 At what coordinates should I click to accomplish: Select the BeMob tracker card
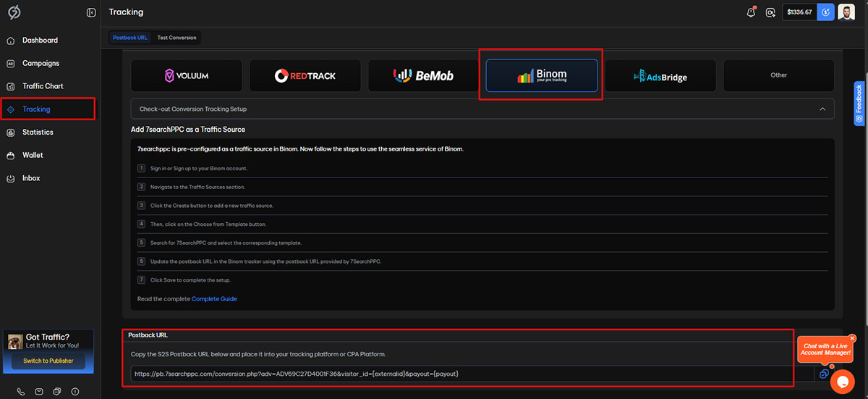(423, 75)
